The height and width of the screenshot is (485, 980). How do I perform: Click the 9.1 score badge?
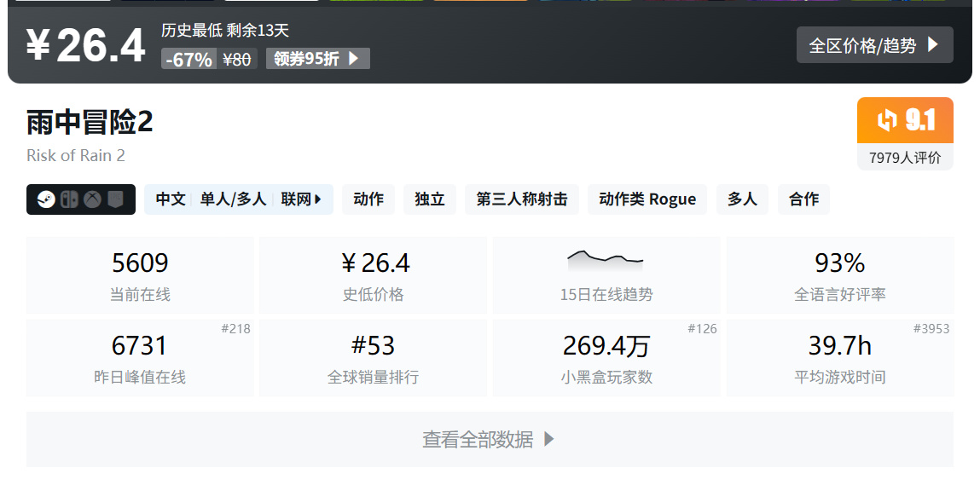[905, 120]
